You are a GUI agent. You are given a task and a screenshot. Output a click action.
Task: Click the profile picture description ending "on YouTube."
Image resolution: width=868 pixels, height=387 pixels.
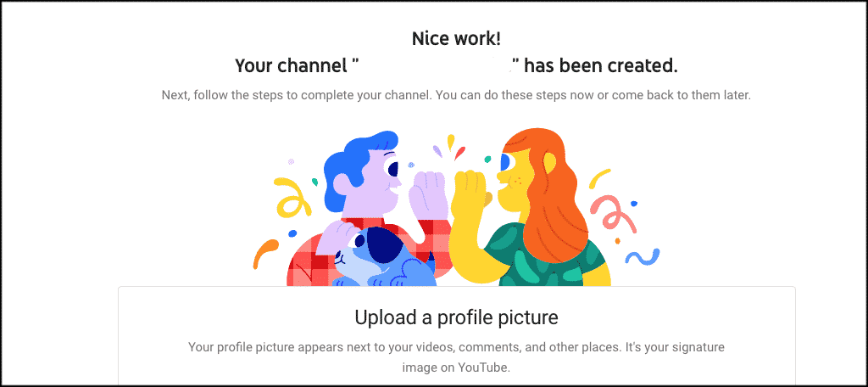(456, 357)
